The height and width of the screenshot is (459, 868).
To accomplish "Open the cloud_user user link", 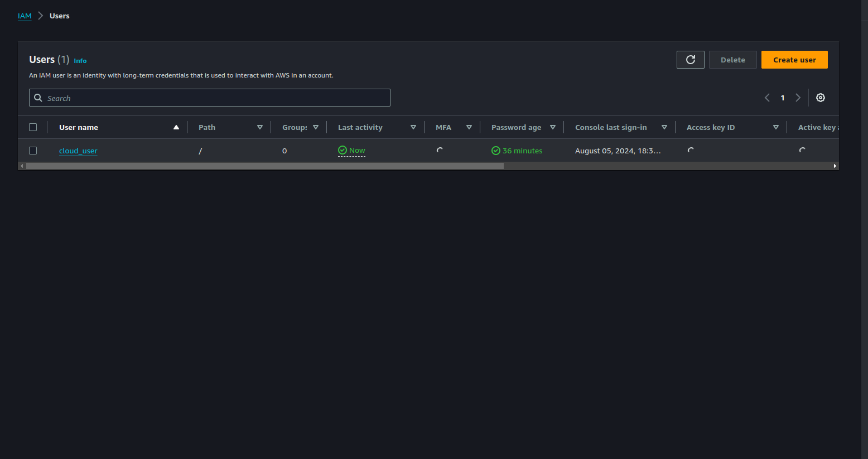I will pyautogui.click(x=78, y=151).
